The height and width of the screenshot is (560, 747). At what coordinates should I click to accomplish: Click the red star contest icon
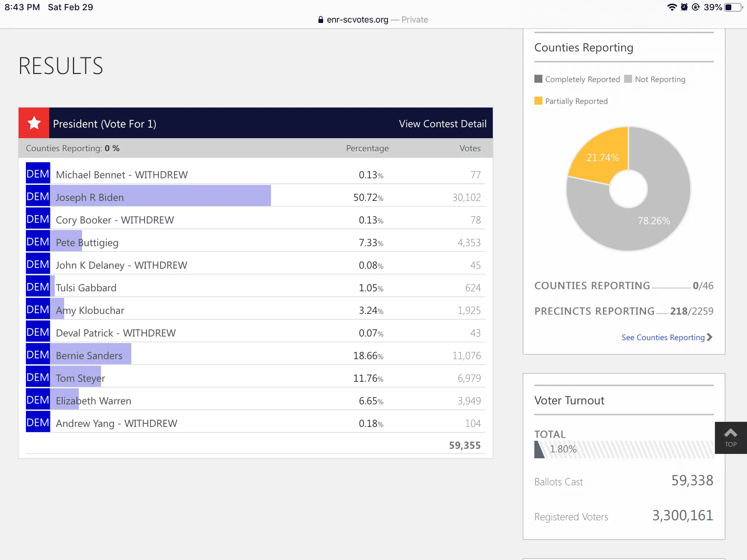point(34,123)
